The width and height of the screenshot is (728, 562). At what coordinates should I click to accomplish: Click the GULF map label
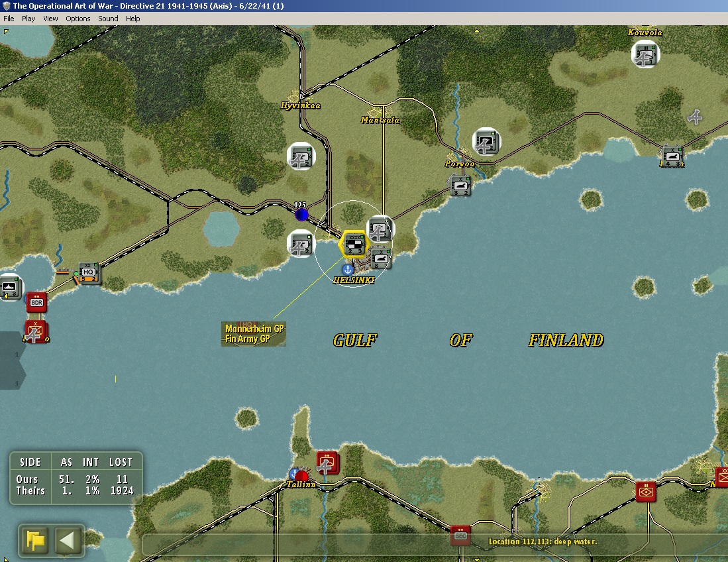click(x=355, y=341)
